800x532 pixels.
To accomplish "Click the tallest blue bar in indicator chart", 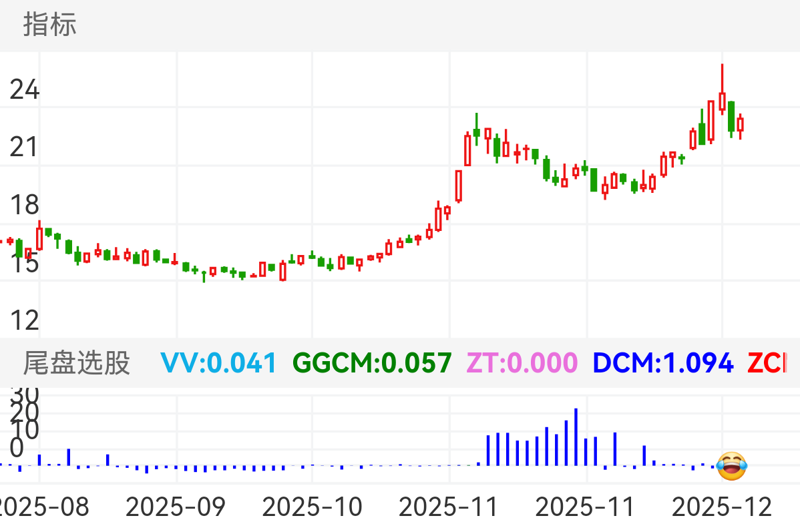I will pyautogui.click(x=576, y=437).
